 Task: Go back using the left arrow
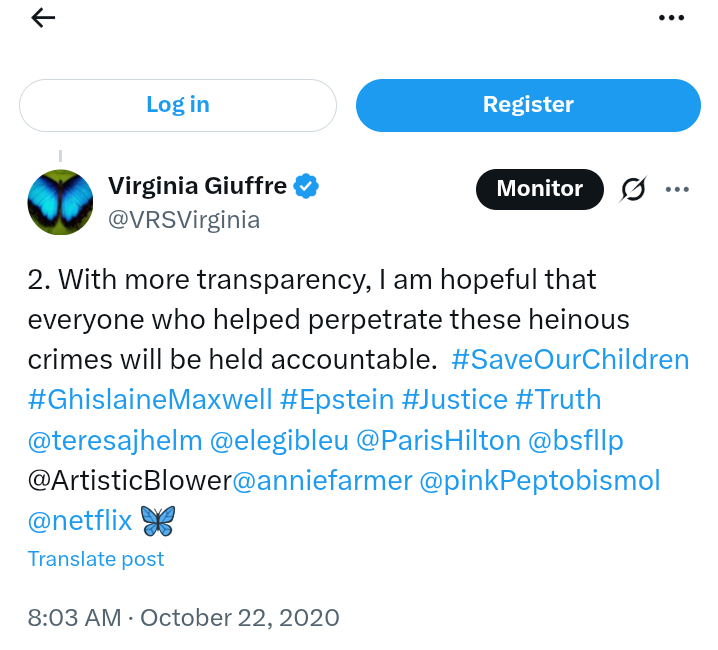point(44,17)
